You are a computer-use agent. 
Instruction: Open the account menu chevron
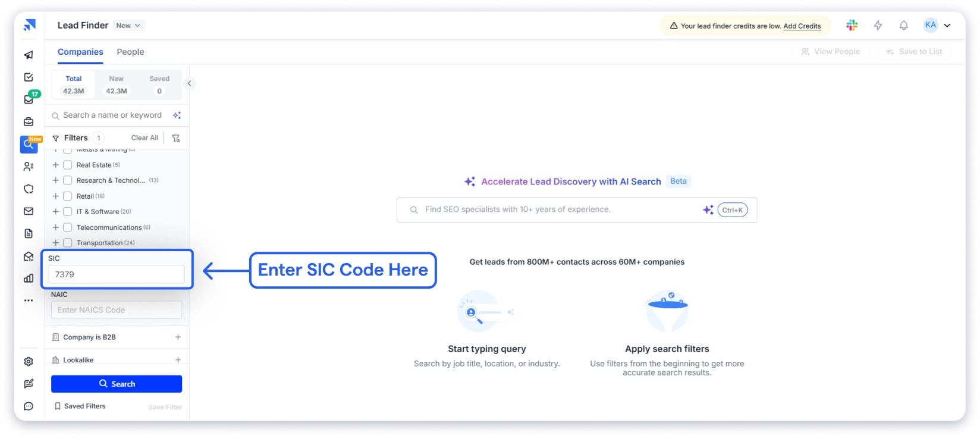[947, 25]
